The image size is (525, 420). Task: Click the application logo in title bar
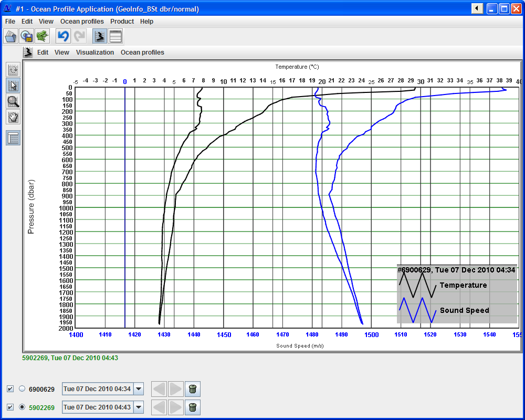click(7, 9)
